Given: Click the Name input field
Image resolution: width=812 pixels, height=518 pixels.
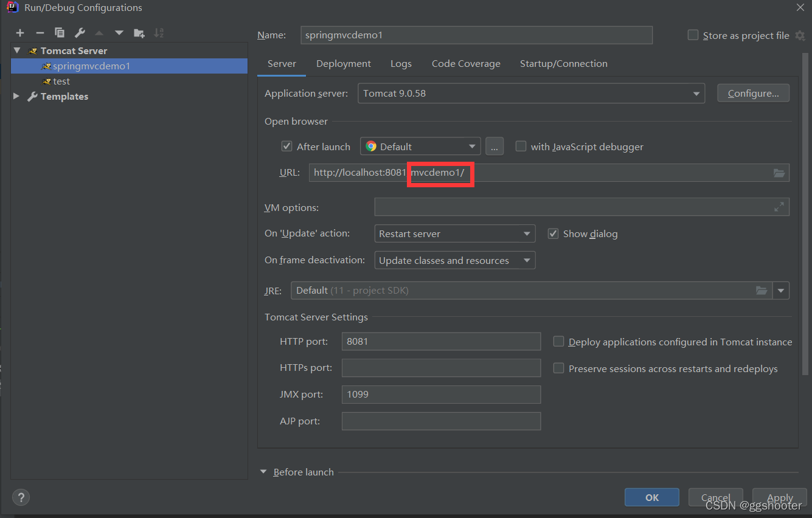Looking at the screenshot, I should (476, 35).
